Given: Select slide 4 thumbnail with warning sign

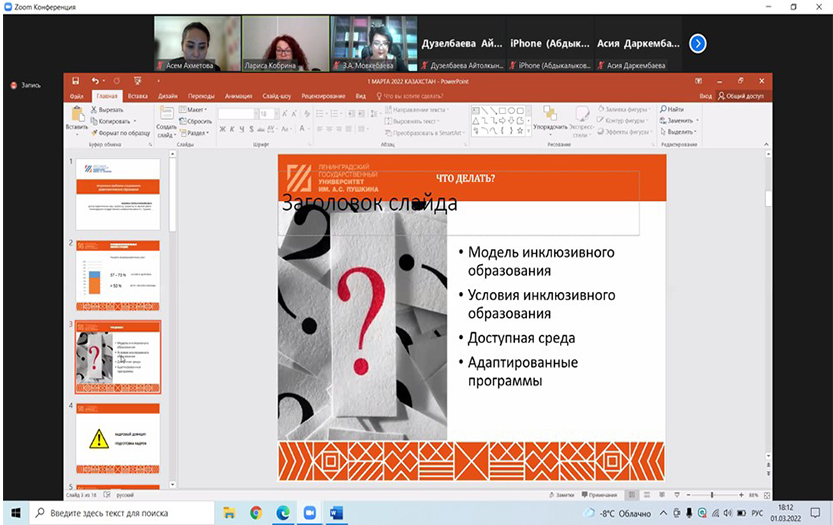Looking at the screenshot, I should point(118,438).
